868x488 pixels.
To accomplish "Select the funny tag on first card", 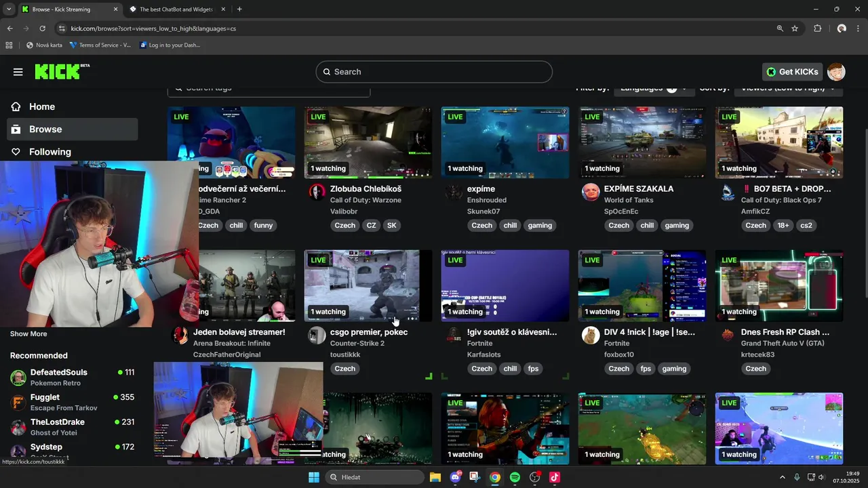I will coord(263,226).
